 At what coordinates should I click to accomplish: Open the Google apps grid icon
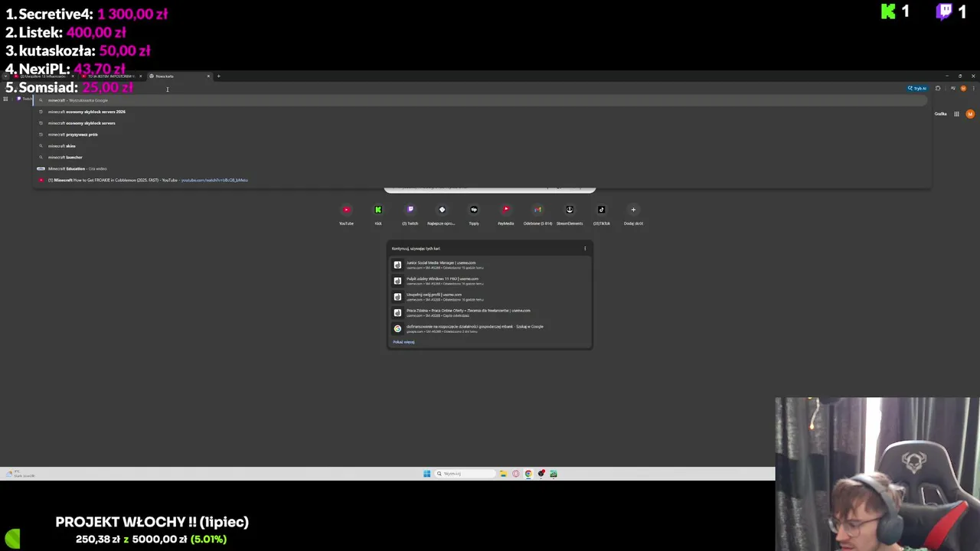tap(956, 114)
